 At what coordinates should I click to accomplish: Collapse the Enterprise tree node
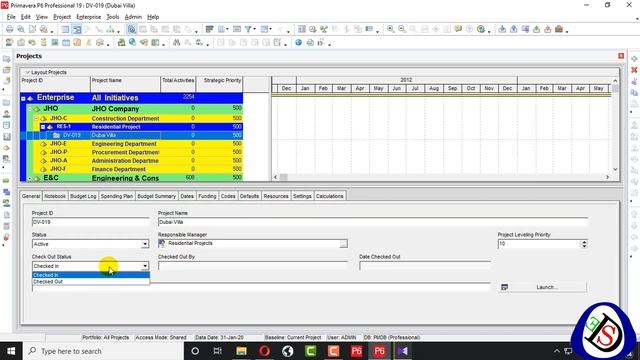pos(23,98)
